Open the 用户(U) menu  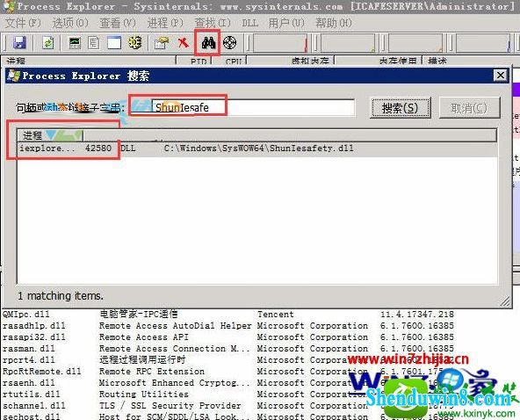tap(286, 23)
